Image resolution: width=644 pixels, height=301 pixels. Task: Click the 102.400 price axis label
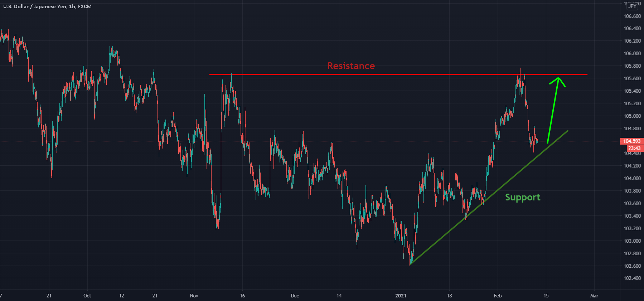pos(632,278)
